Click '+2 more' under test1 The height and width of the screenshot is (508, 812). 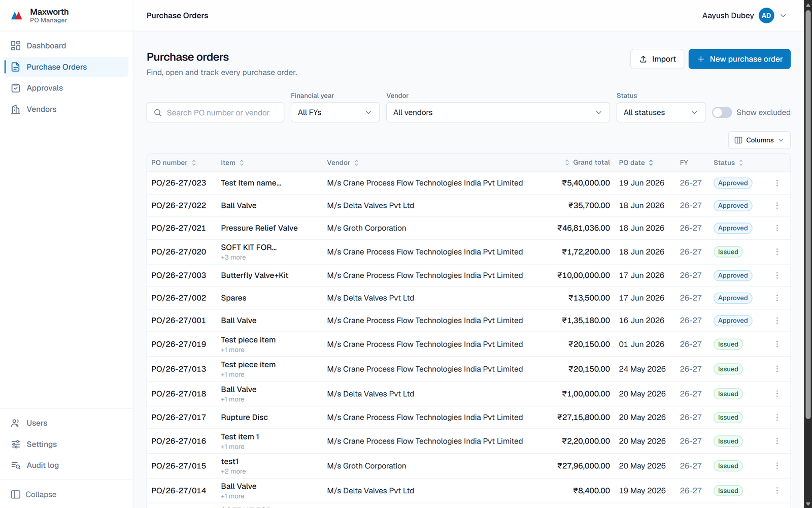point(233,471)
